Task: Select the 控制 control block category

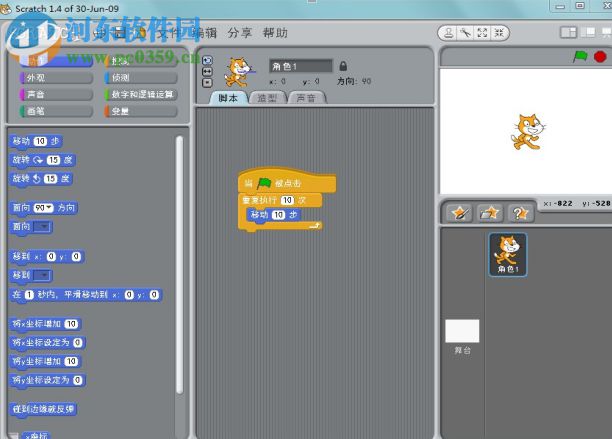Action: point(141,61)
